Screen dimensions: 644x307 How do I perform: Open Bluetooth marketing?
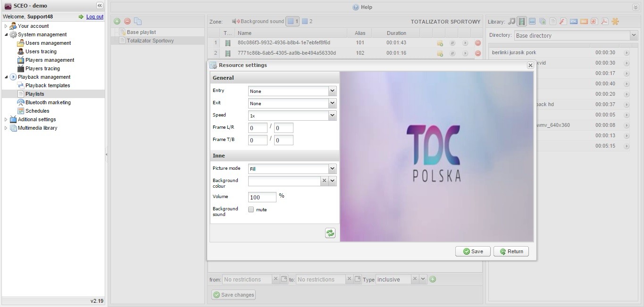[x=48, y=102]
